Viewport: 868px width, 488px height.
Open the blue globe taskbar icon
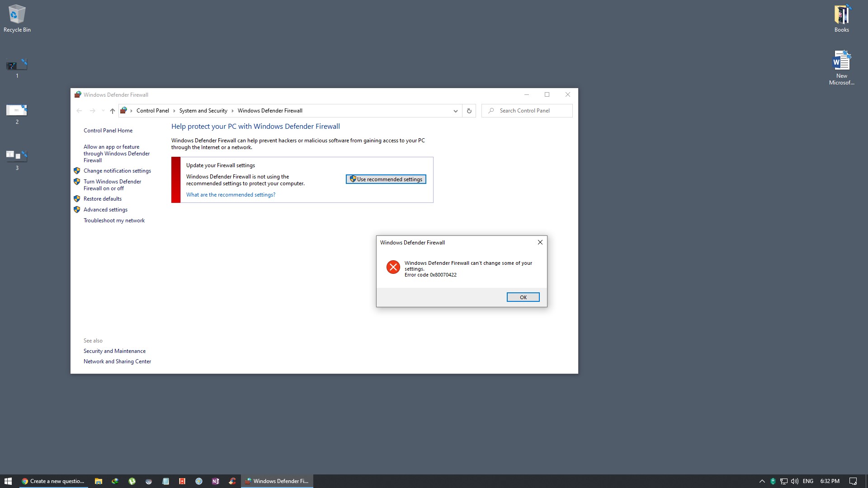point(199,481)
